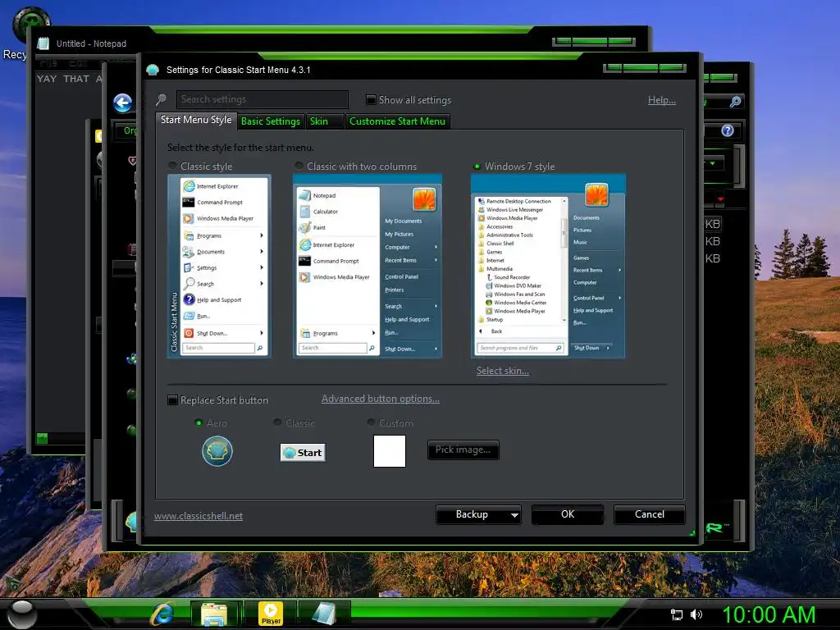Image resolution: width=840 pixels, height=630 pixels.
Task: Click the Untitled - Notepad window title
Action: (x=92, y=44)
